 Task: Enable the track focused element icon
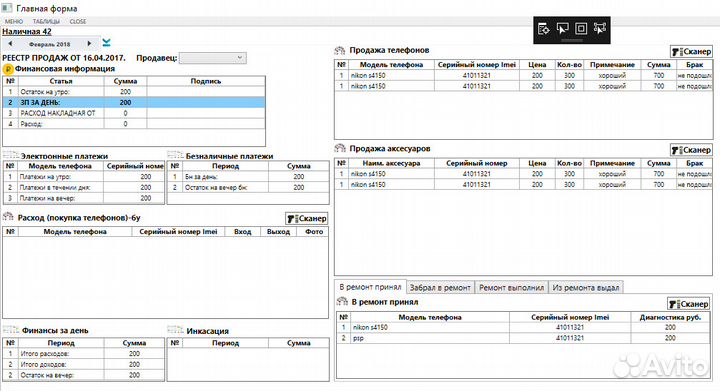[600, 28]
